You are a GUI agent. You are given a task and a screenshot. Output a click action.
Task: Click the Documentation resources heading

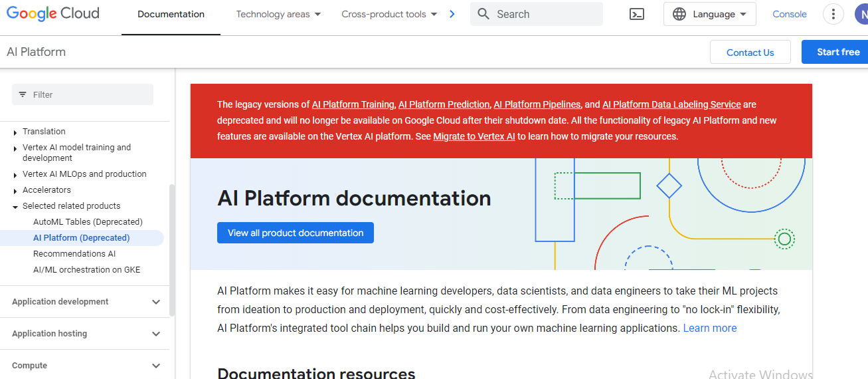(316, 373)
